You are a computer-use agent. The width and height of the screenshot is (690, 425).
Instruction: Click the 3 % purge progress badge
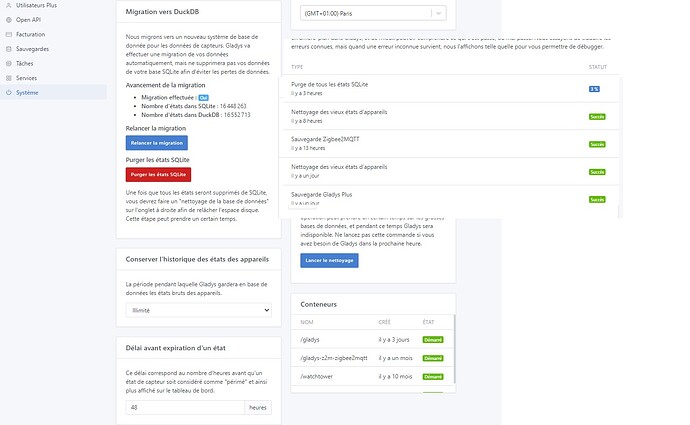tap(594, 89)
